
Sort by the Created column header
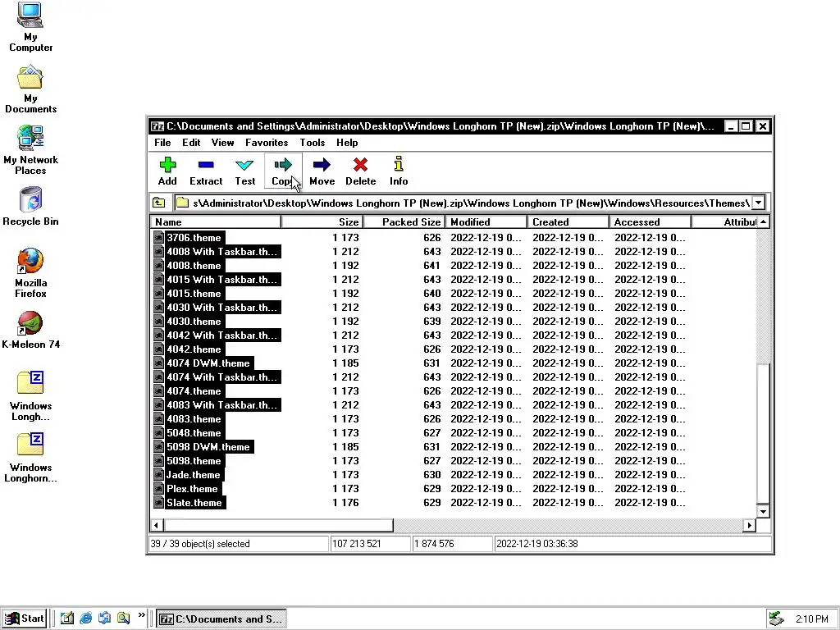point(568,221)
